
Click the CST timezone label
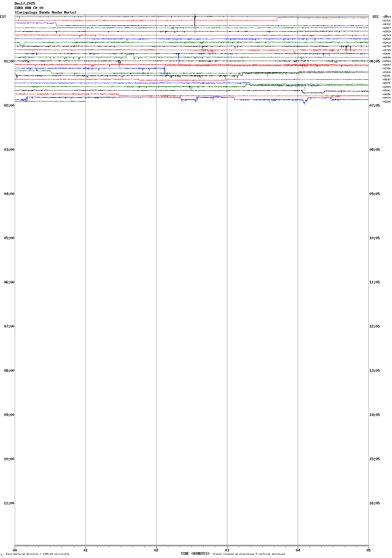pos(3,17)
